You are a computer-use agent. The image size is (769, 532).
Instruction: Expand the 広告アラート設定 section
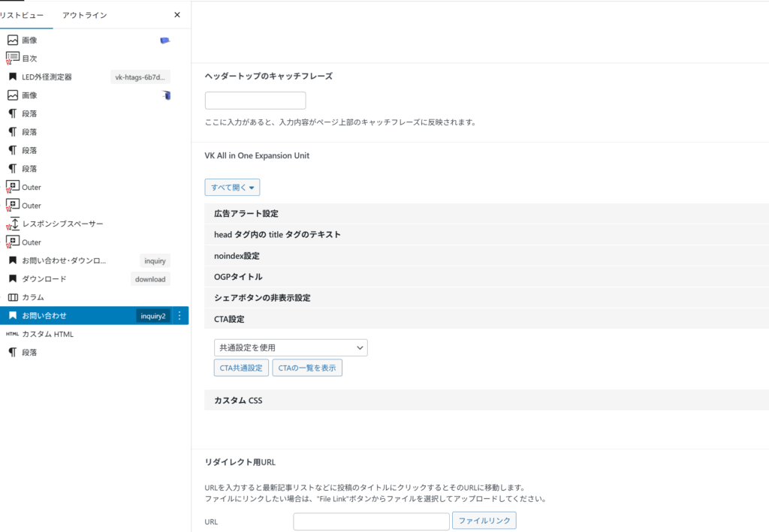487,214
